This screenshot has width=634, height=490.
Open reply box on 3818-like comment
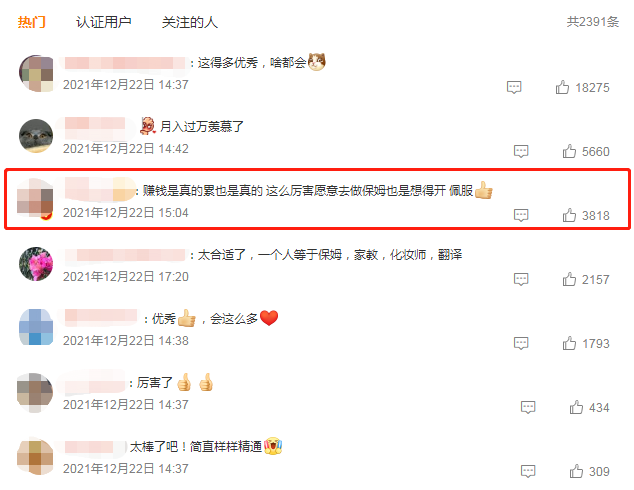[x=521, y=215]
